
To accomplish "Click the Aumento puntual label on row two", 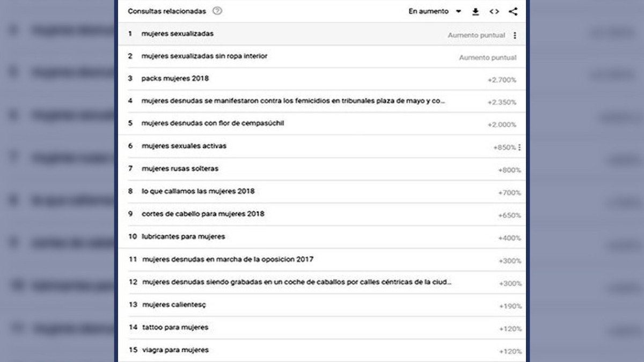I will tap(487, 56).
